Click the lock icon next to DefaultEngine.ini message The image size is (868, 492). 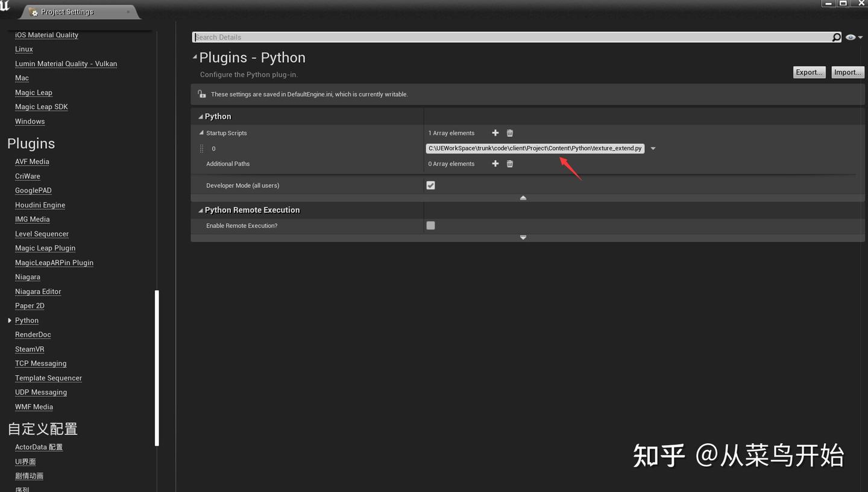(201, 94)
